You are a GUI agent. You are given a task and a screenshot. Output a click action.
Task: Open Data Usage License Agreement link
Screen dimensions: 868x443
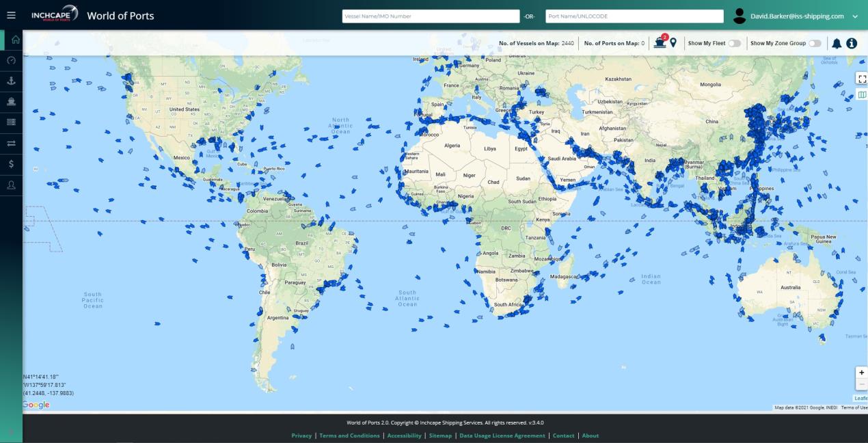coord(502,435)
